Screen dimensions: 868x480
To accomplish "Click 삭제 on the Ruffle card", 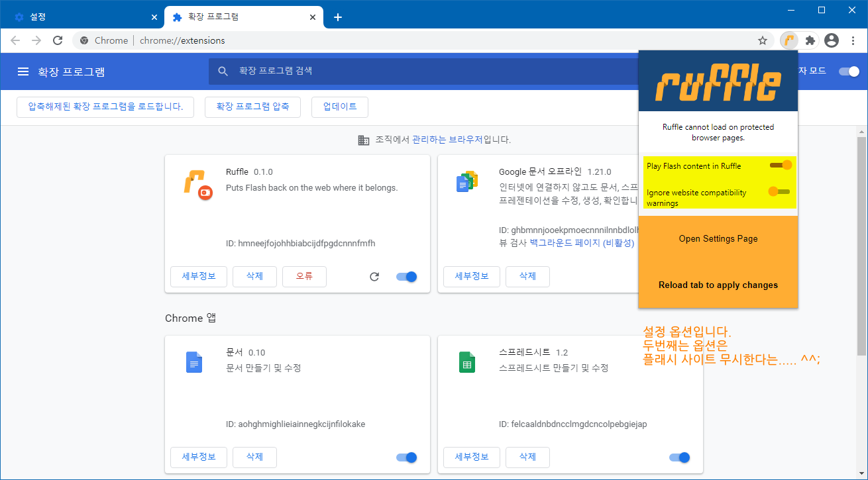I will [254, 277].
